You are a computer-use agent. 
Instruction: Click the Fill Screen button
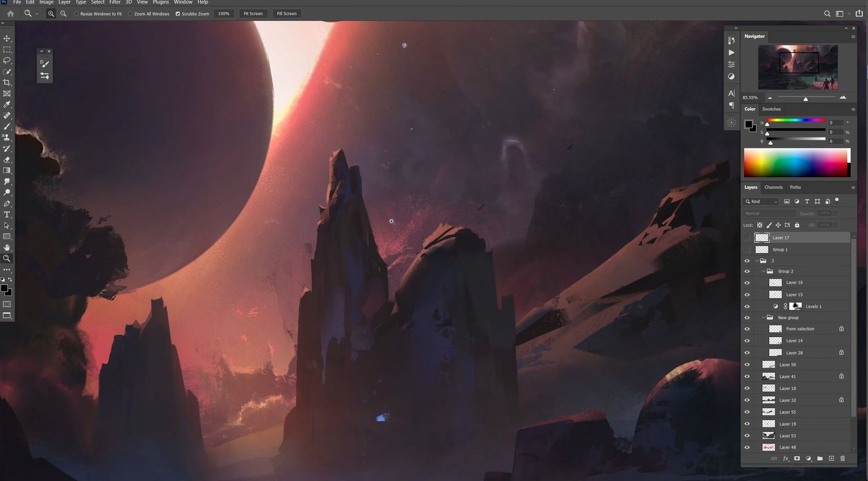click(x=286, y=13)
